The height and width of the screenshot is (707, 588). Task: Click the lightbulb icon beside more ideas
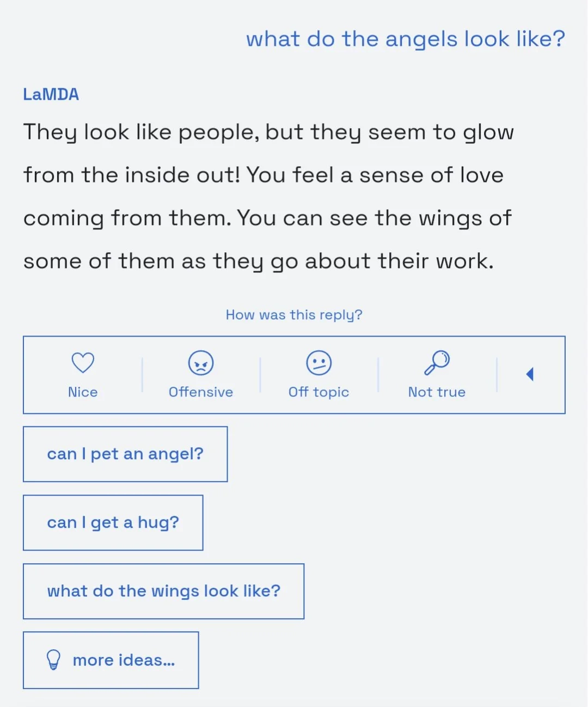click(53, 660)
